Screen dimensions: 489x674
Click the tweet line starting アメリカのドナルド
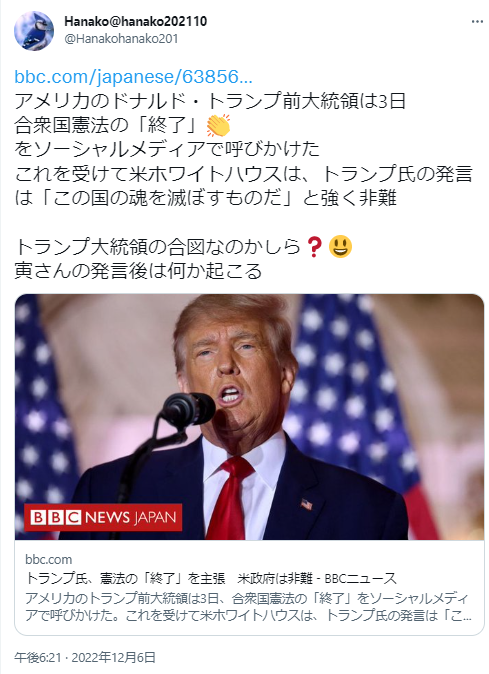pyautogui.click(x=210, y=101)
